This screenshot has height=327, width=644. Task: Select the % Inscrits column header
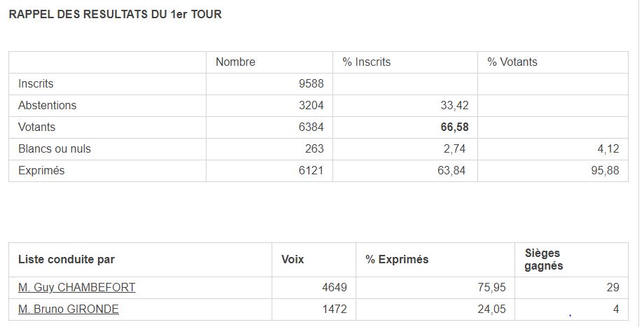[x=366, y=62]
